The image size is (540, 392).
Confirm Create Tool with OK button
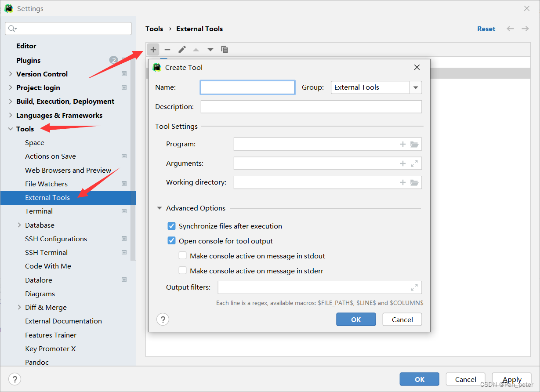[x=356, y=319]
